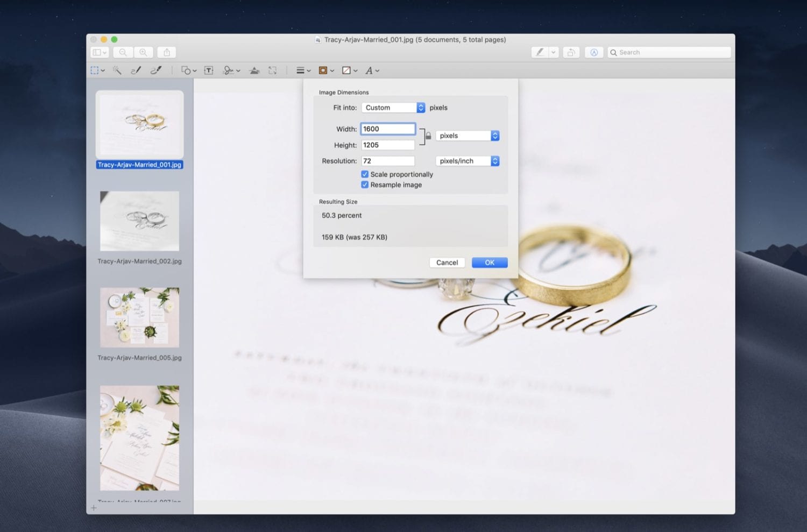Viewport: 807px width, 532px height.
Task: Click the Zoom In magnifier
Action: 144,52
